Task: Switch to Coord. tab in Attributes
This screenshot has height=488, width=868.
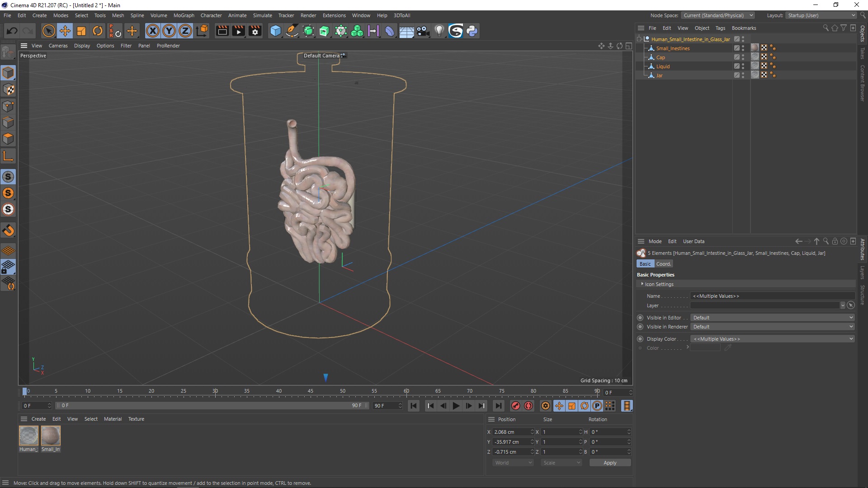Action: coord(663,264)
